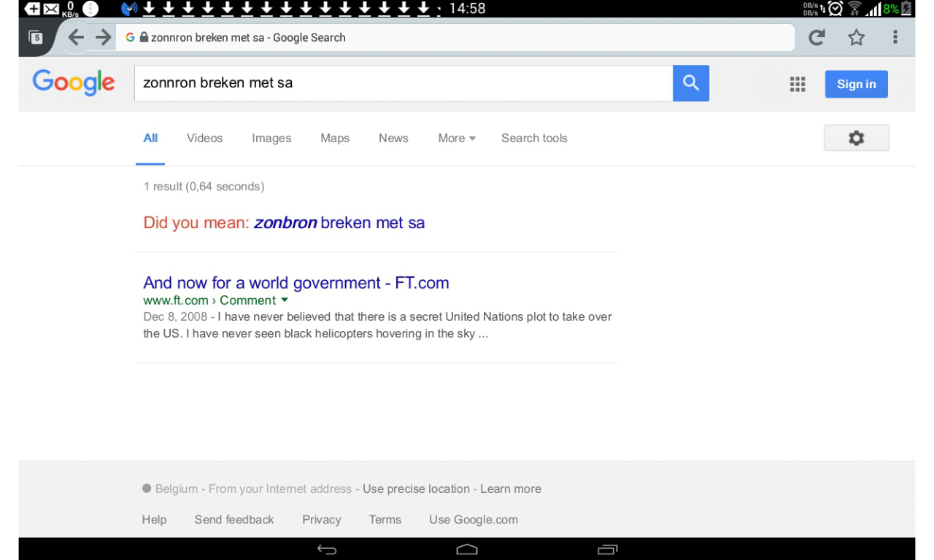Click the Google search query field

coord(404,83)
